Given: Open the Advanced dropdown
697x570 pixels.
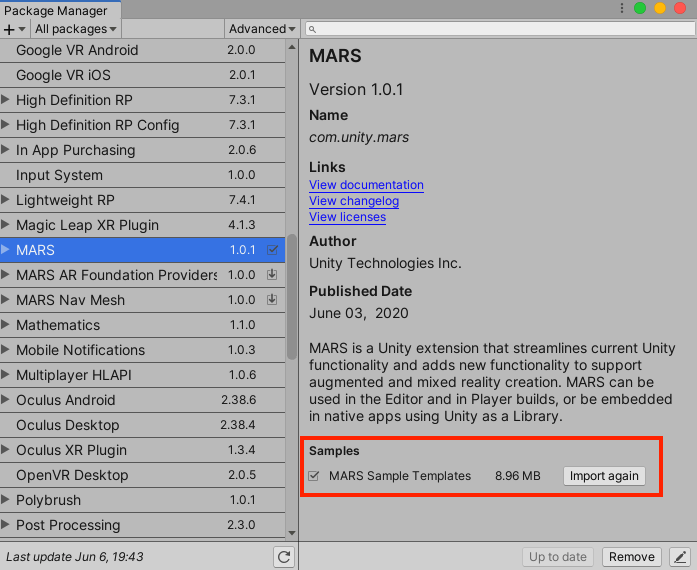Looking at the screenshot, I should 262,29.
